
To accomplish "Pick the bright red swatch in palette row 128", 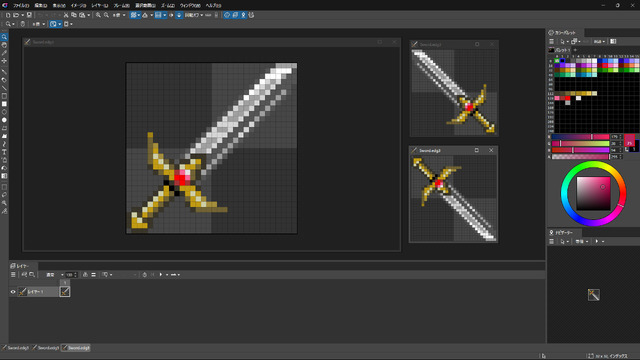I will click(568, 98).
